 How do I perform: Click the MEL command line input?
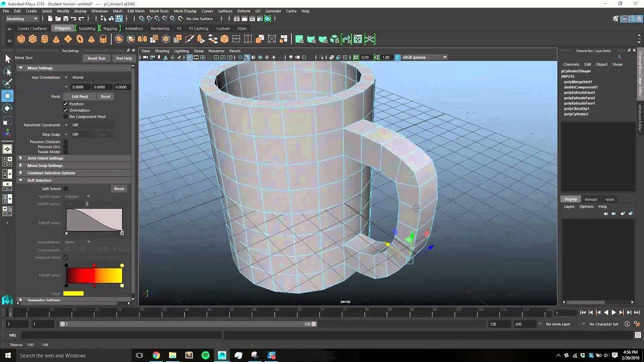click(121, 335)
